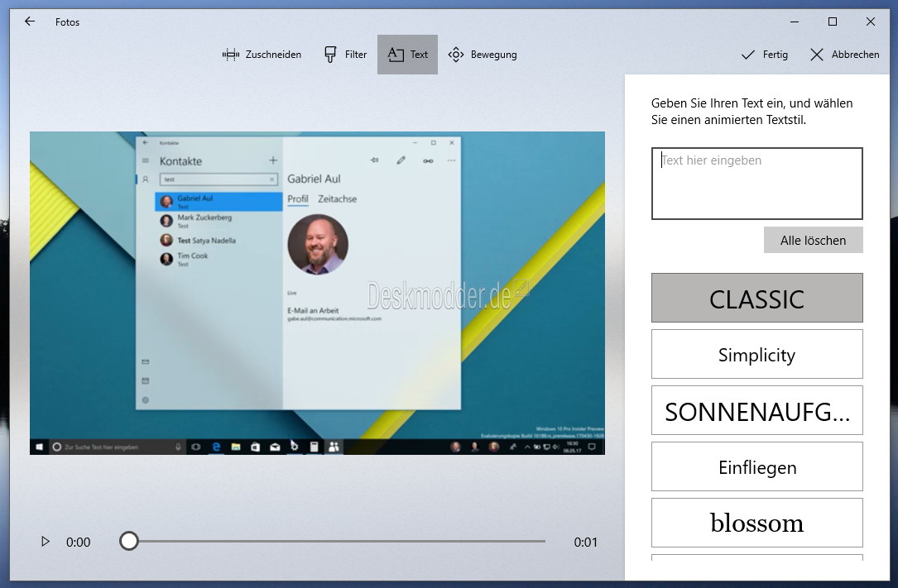898x588 pixels.
Task: Pick the SONNENAUFG... text style
Action: [756, 410]
